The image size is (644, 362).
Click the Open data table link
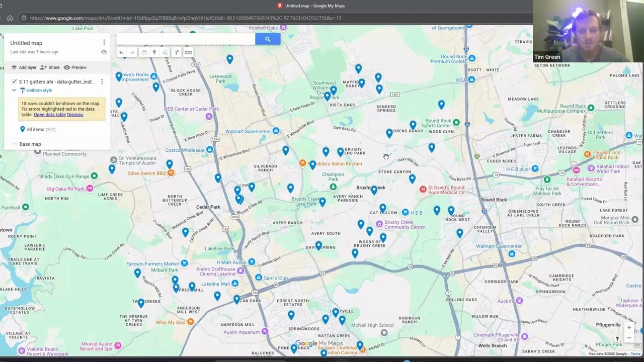50,115
